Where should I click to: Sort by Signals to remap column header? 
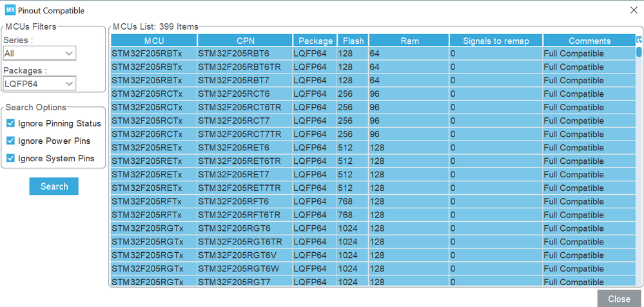click(496, 41)
